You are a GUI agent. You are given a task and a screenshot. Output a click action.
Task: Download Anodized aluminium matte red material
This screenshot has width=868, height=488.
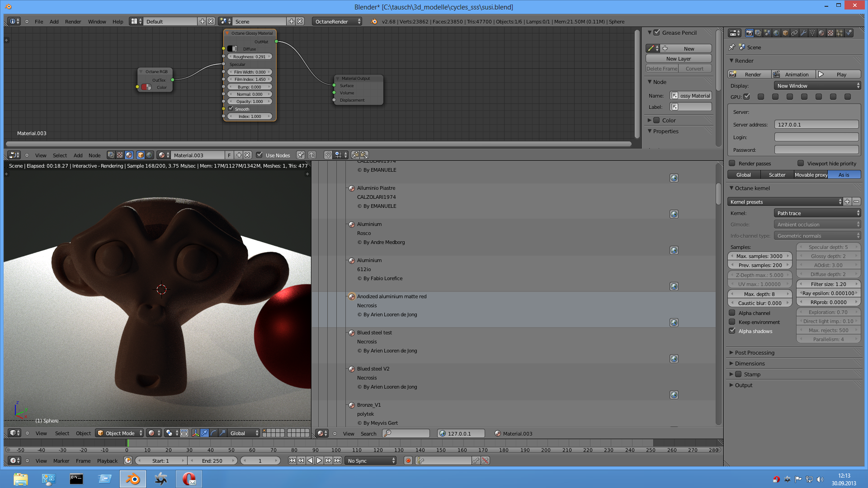pyautogui.click(x=674, y=323)
